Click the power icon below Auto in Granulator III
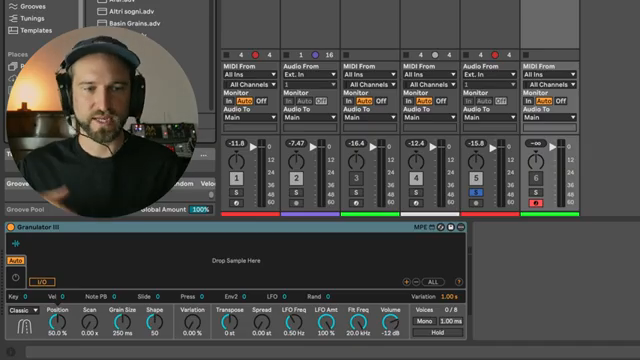Image resolution: width=640 pixels, height=360 pixels. (16, 278)
